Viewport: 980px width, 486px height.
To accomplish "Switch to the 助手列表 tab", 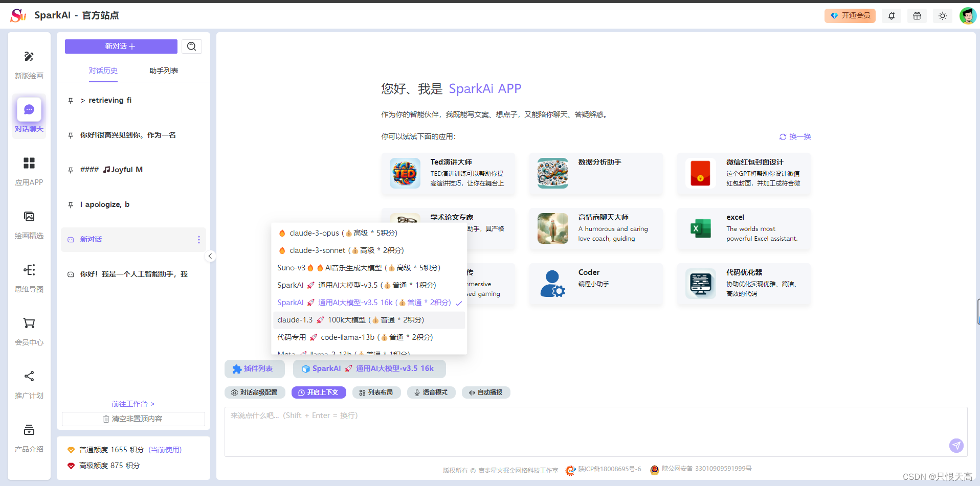I will click(x=164, y=71).
